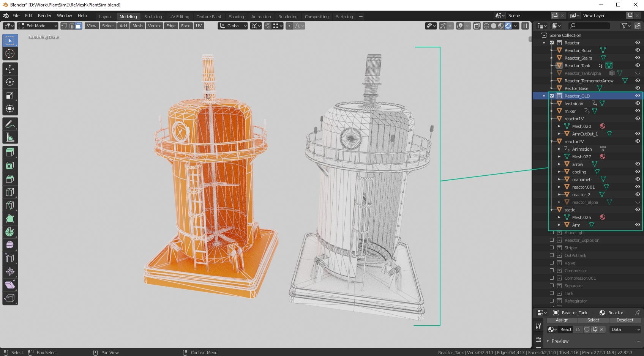The width and height of the screenshot is (644, 356).
Task: Hide Reactor_Stairs object
Action: click(x=638, y=58)
